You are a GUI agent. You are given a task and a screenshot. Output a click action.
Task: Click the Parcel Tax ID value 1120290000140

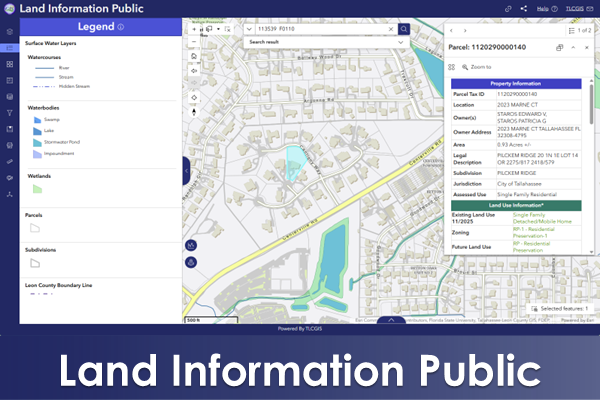click(517, 94)
